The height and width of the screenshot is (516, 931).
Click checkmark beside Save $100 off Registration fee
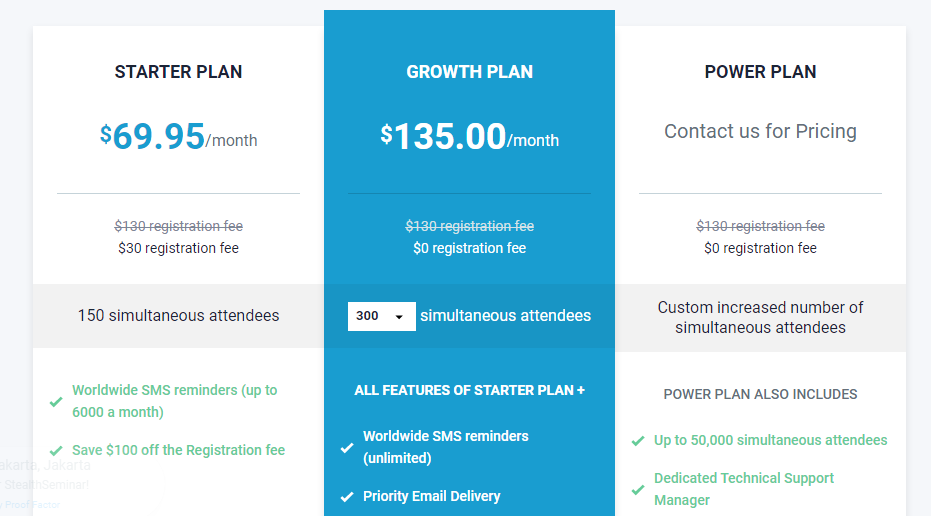click(x=56, y=451)
